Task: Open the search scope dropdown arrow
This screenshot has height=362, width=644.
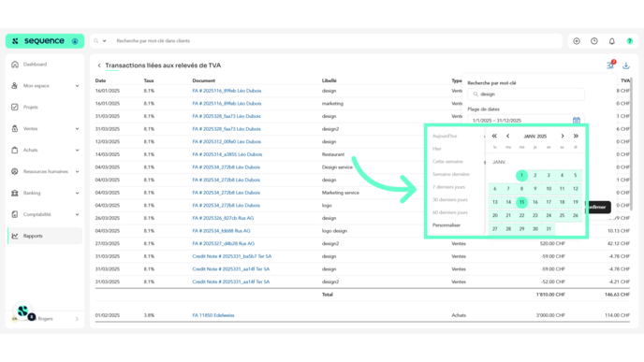Action: coord(104,41)
